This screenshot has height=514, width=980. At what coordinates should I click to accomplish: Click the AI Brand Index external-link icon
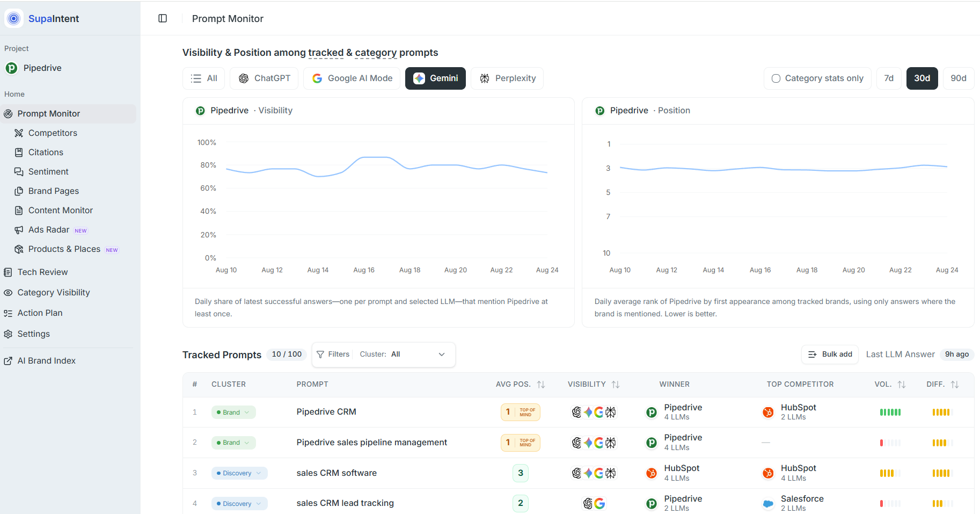(8, 361)
